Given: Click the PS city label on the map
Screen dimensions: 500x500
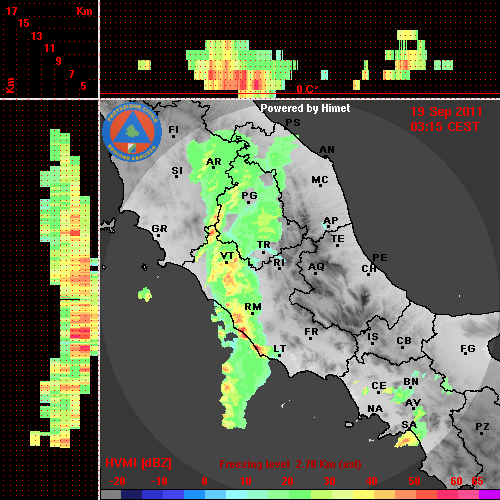Looking at the screenshot, I should pos(293,123).
